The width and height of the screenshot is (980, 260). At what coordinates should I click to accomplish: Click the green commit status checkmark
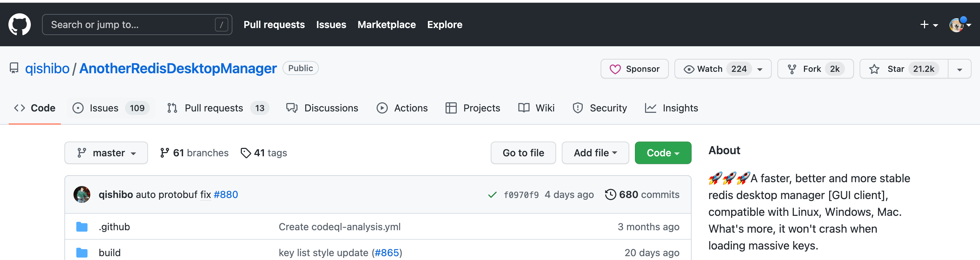point(492,195)
